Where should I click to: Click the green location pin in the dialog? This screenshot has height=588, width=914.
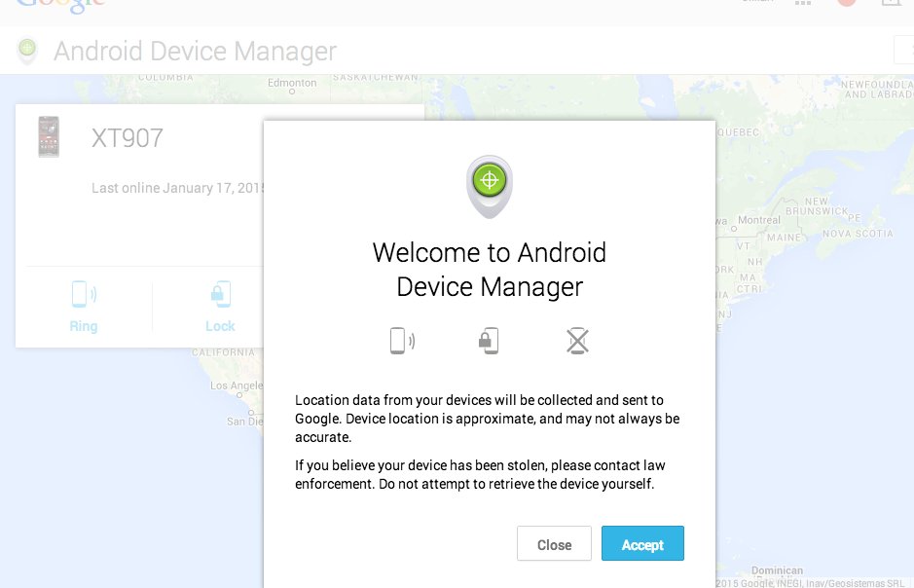[490, 184]
